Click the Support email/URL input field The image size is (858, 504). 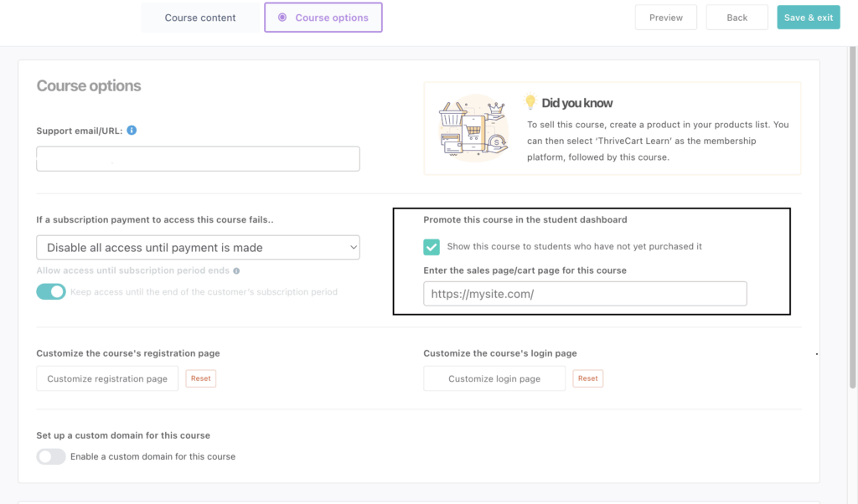pos(198,159)
